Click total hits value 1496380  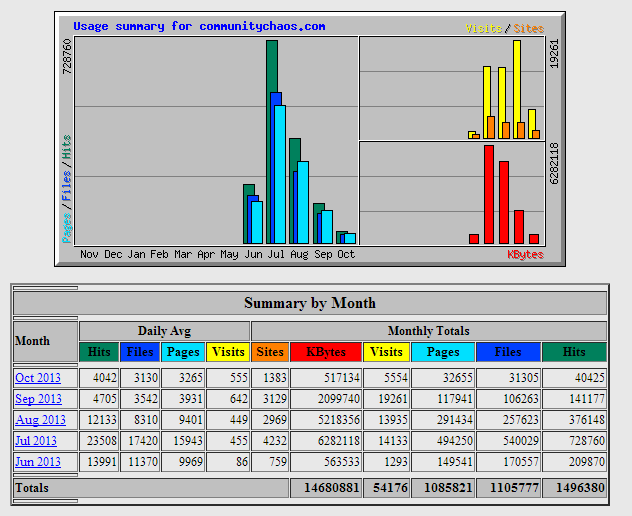574,488
